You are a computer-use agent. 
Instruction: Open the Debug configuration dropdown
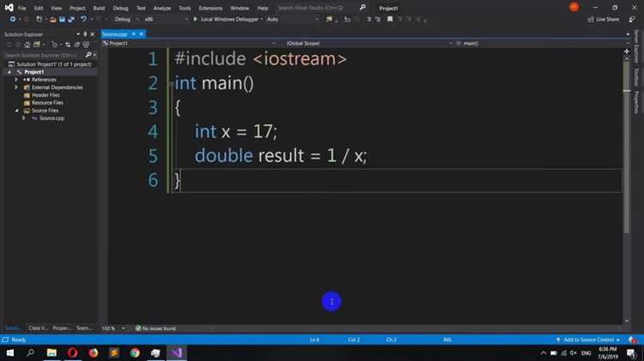pyautogui.click(x=125, y=19)
